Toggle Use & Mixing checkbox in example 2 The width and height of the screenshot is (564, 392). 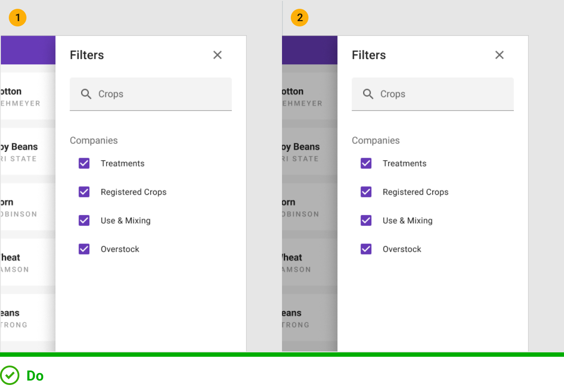point(366,221)
